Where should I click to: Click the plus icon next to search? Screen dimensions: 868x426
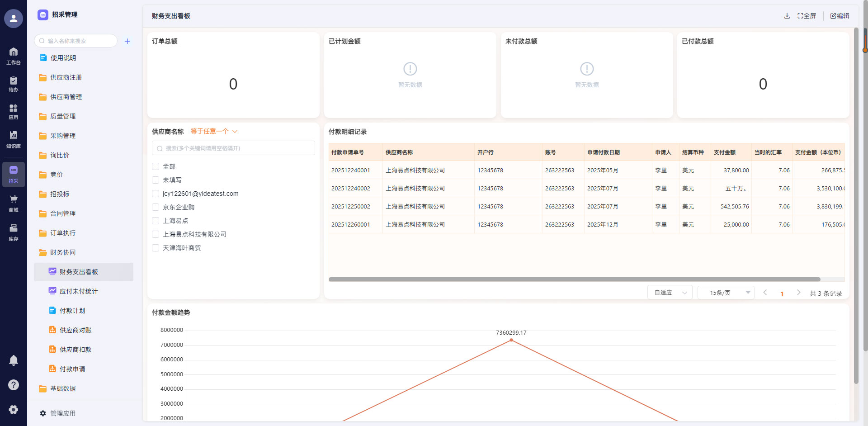[127, 41]
